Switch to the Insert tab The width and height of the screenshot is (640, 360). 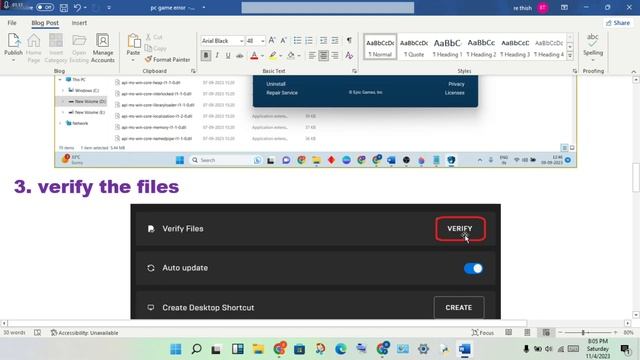tap(79, 23)
